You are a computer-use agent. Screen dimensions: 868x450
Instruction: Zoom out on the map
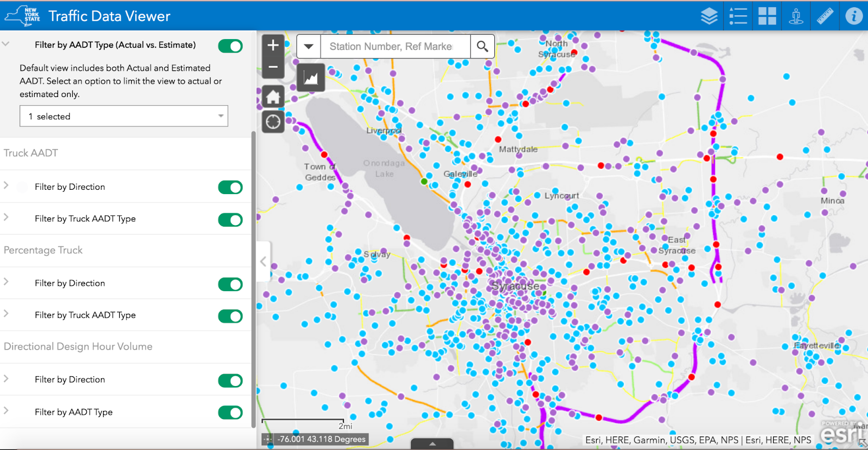273,67
